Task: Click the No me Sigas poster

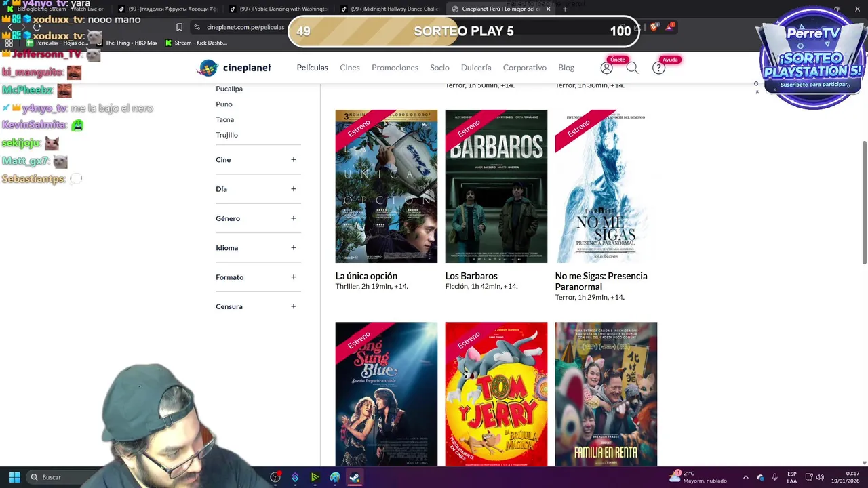Action: click(x=606, y=186)
